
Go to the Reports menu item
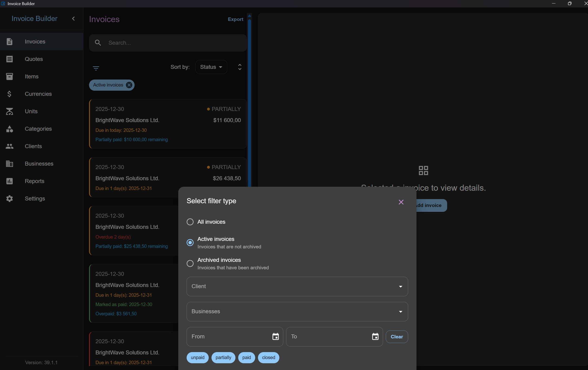[x=42, y=181]
